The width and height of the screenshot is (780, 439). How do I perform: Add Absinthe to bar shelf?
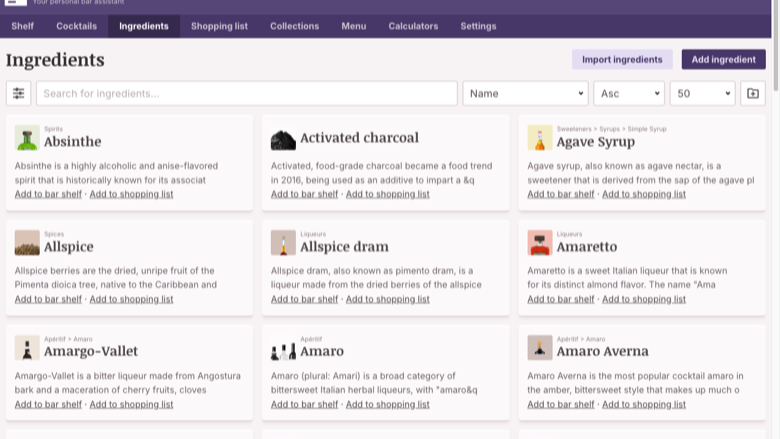(x=48, y=194)
